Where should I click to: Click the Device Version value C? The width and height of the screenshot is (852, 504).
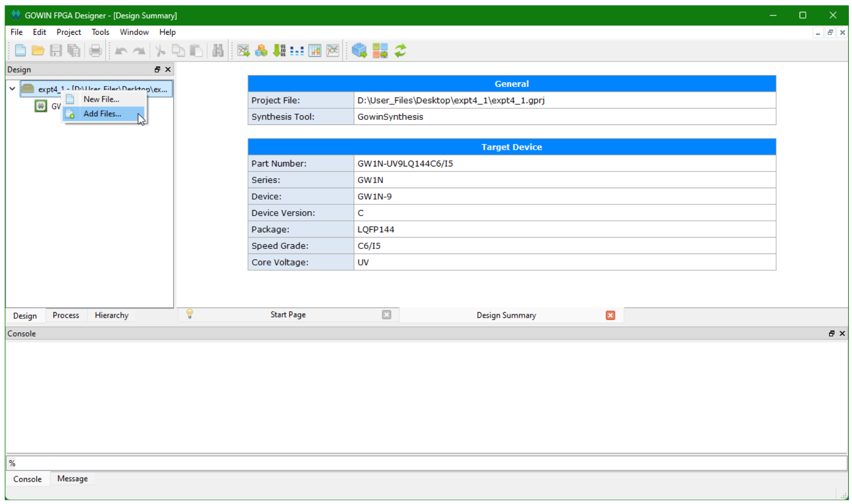tap(361, 213)
